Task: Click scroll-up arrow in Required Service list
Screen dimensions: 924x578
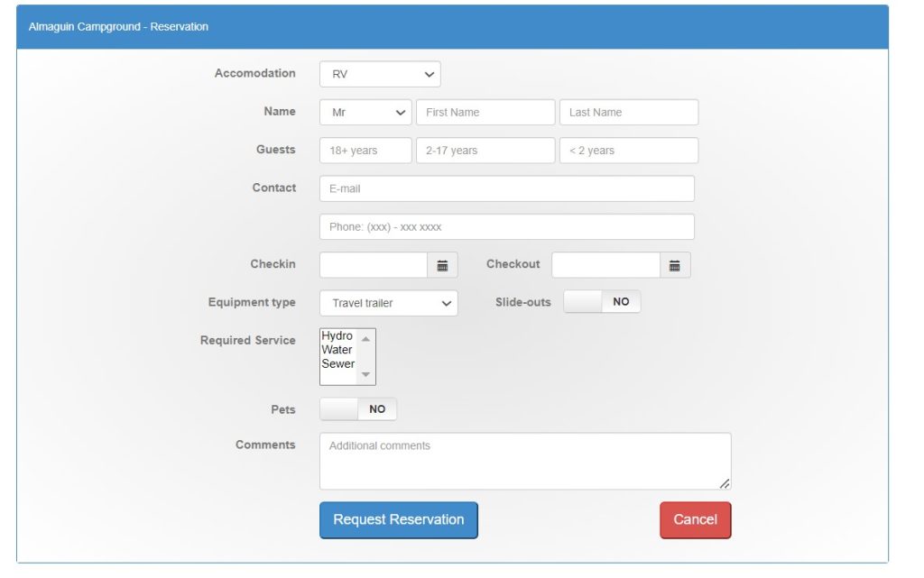Action: (x=365, y=339)
